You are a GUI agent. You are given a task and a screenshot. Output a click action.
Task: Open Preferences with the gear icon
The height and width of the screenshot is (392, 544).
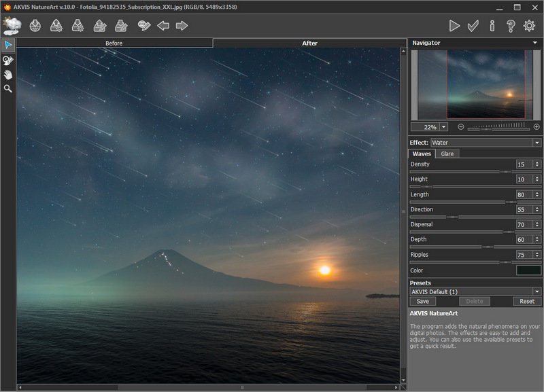tap(529, 26)
